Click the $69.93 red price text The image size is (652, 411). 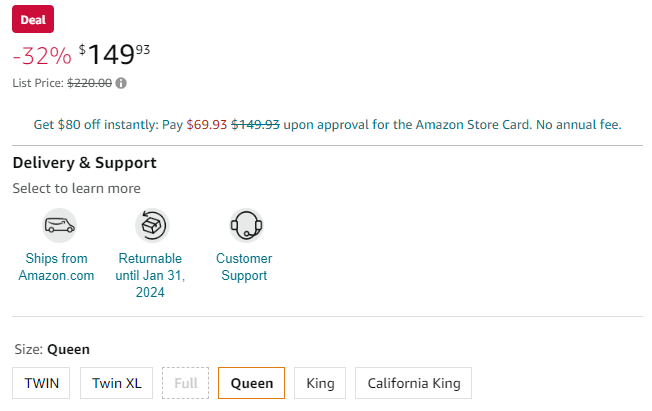pyautogui.click(x=207, y=125)
